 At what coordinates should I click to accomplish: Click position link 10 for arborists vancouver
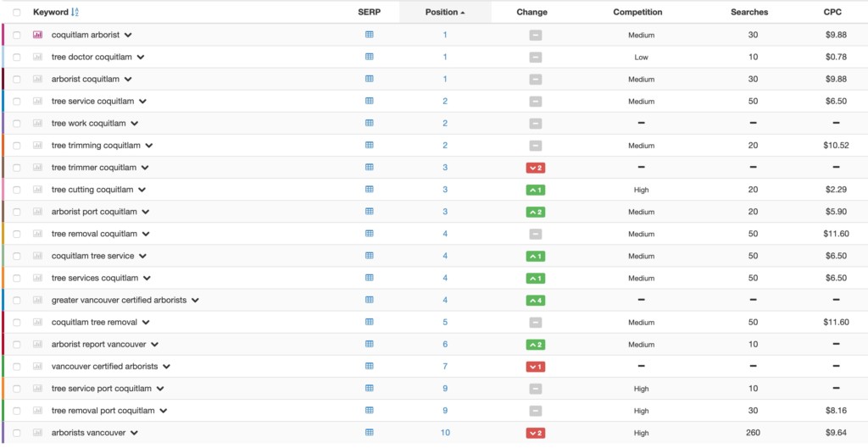445,433
